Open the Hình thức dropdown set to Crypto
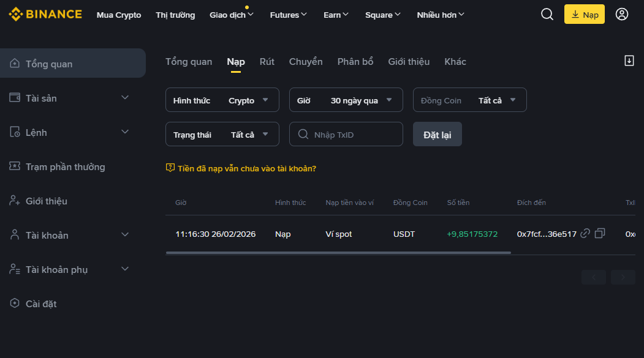Viewport: 644px width, 358px height. (x=222, y=100)
